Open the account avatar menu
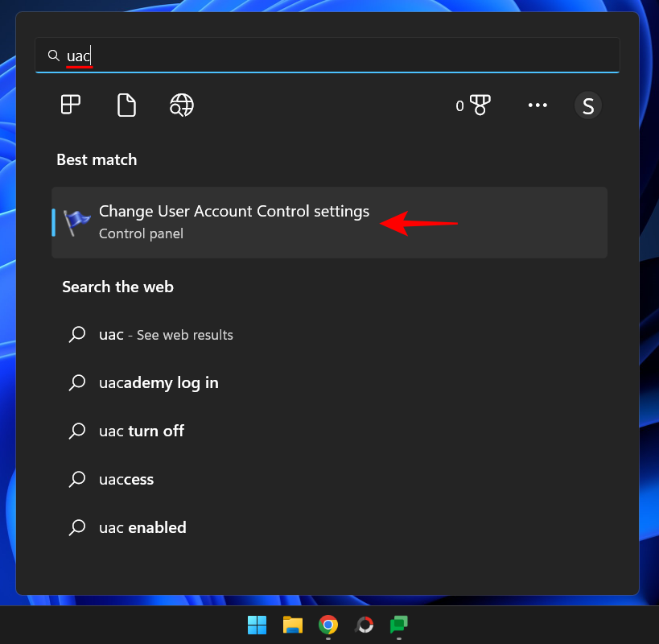659x644 pixels. tap(587, 105)
